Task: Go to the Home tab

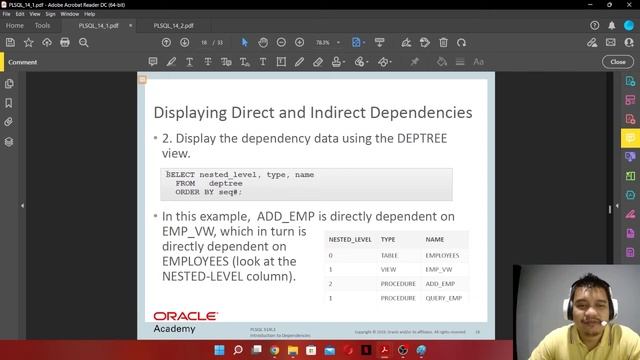Action: tap(15, 25)
